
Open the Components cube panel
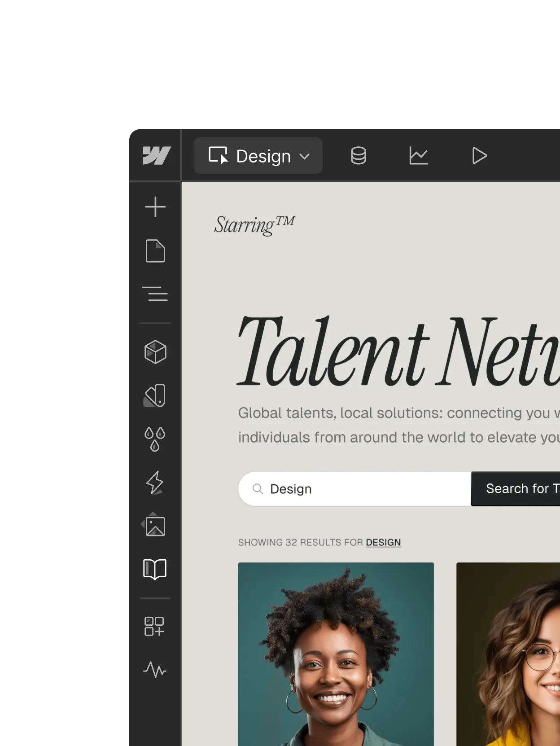(155, 352)
